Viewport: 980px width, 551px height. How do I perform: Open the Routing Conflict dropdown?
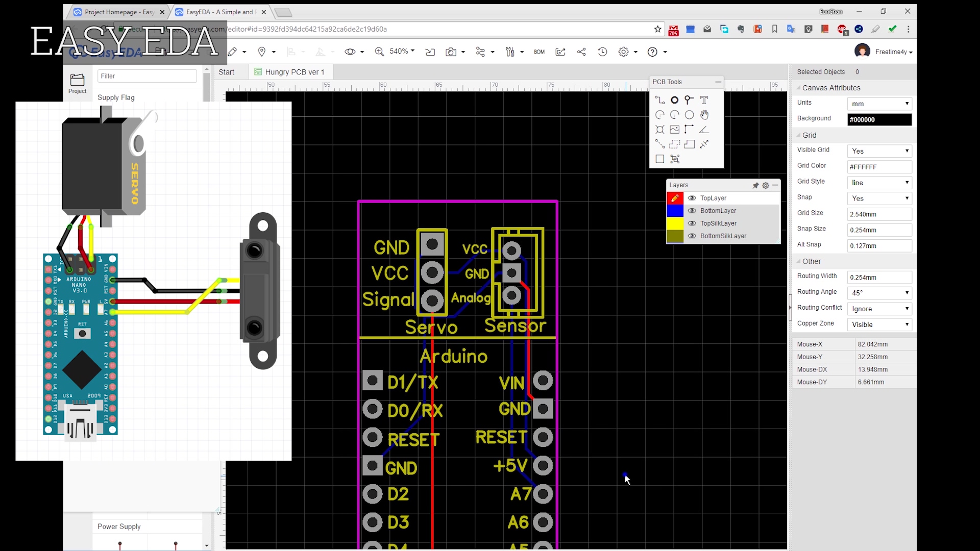(879, 309)
